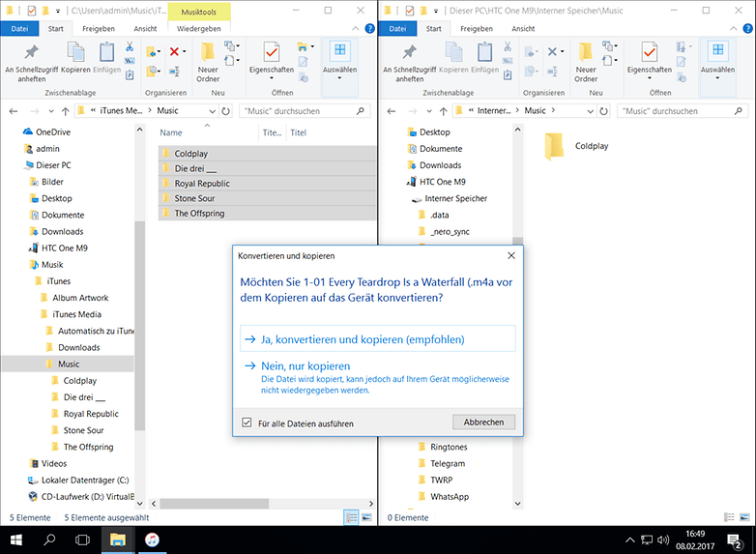Viewport: 756px width, 554px height.
Task: Open delete options arrow in left window
Action: click(x=185, y=51)
